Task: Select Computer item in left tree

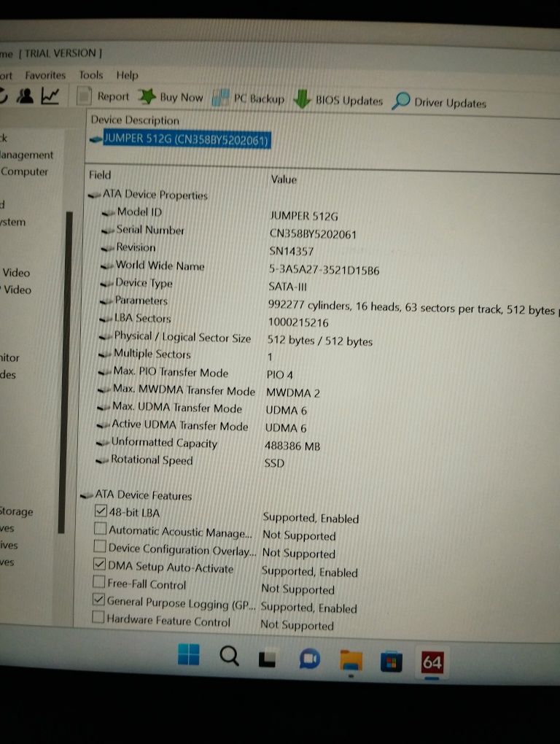Action: click(x=24, y=171)
